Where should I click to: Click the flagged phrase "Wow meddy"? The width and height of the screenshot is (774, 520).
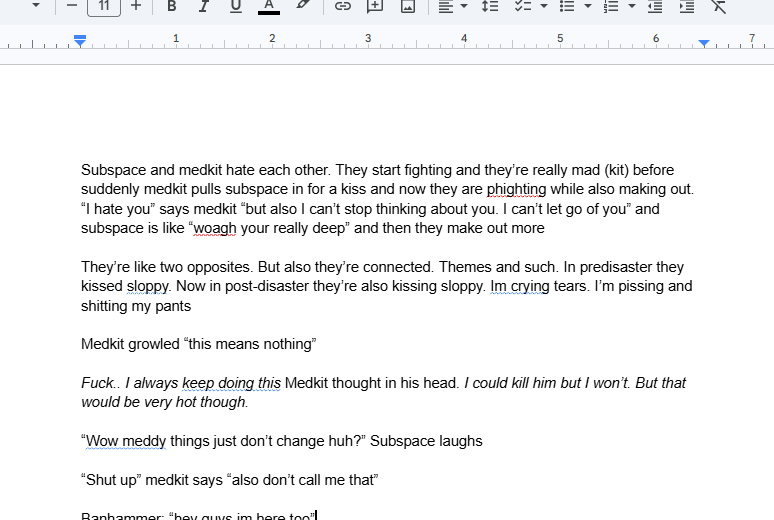point(126,441)
